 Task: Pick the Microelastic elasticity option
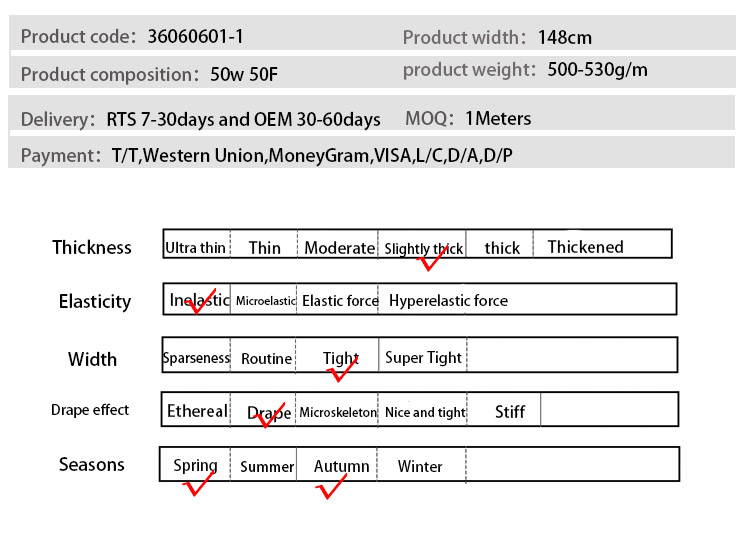point(265,301)
